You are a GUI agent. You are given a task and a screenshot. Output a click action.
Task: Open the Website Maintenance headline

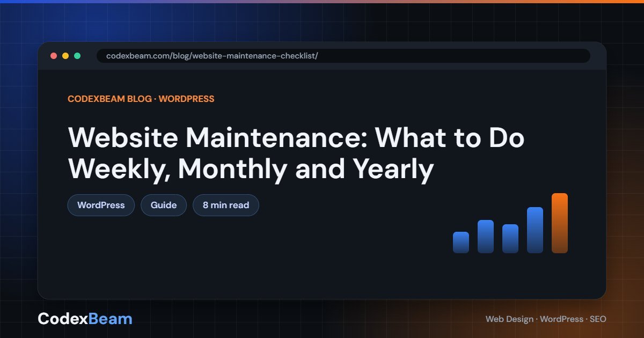pyautogui.click(x=296, y=153)
